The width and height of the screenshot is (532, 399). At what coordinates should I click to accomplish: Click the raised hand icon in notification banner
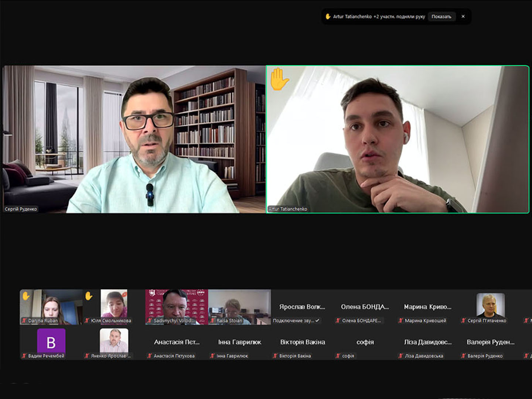tap(328, 17)
